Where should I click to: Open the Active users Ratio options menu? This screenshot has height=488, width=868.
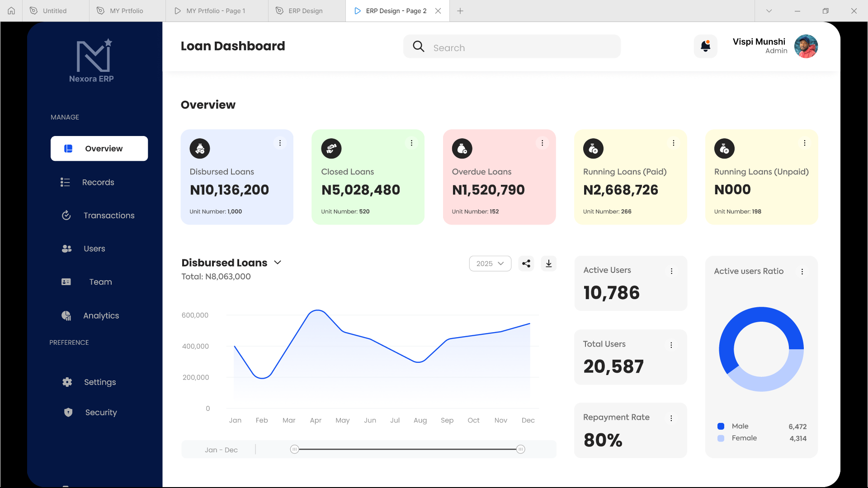click(x=802, y=272)
